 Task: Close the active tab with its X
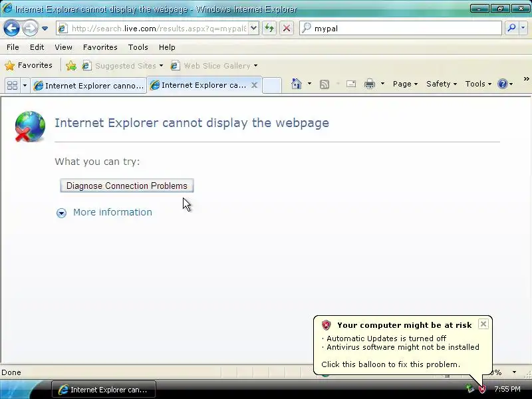coord(254,85)
